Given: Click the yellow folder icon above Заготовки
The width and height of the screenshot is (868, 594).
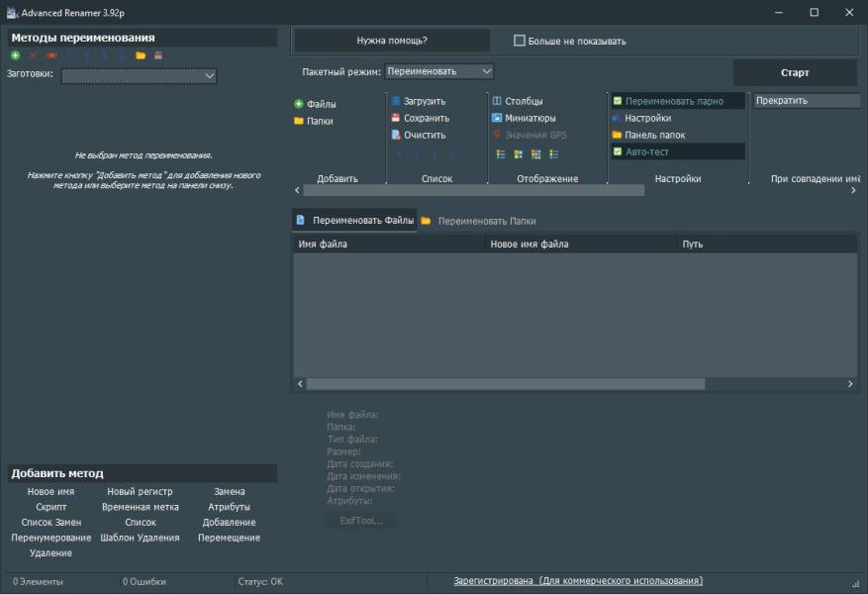Looking at the screenshot, I should 141,55.
